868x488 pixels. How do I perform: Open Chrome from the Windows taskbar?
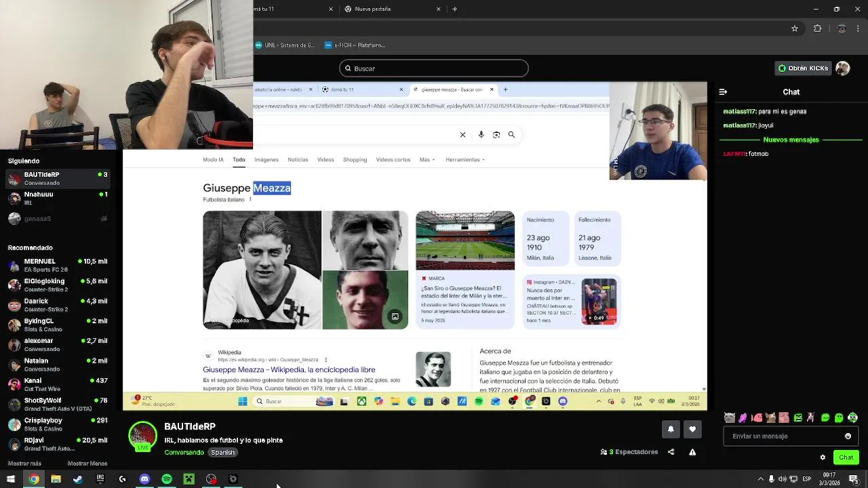pyautogui.click(x=34, y=479)
